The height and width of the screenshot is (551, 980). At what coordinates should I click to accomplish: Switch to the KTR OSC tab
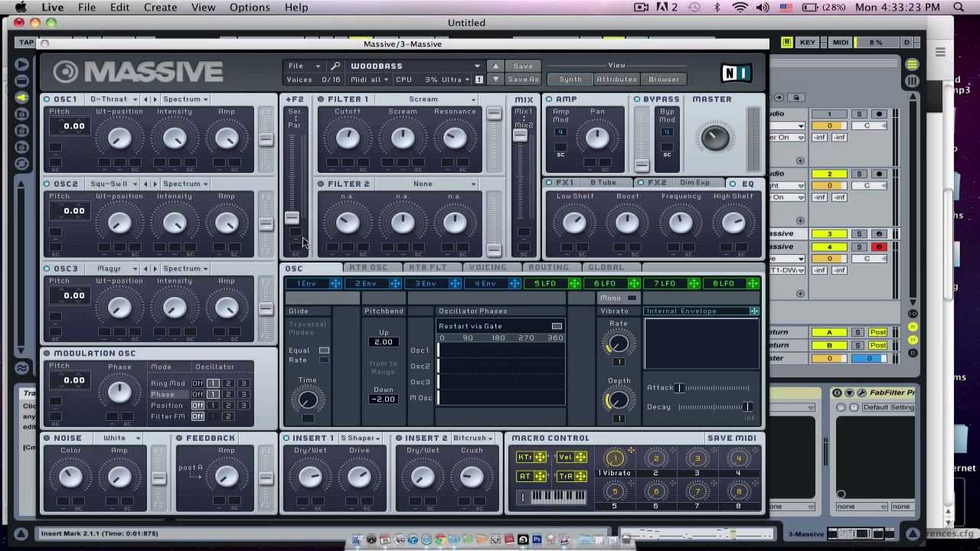click(x=368, y=268)
